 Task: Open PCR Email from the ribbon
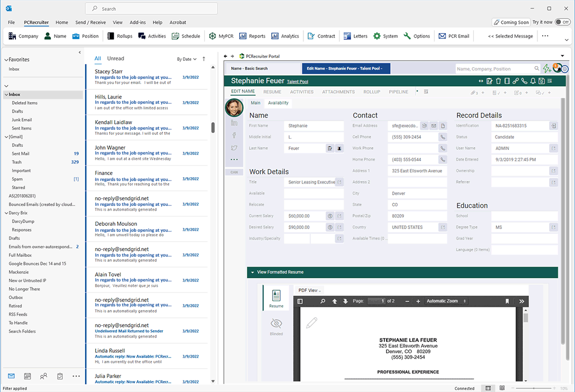(454, 36)
